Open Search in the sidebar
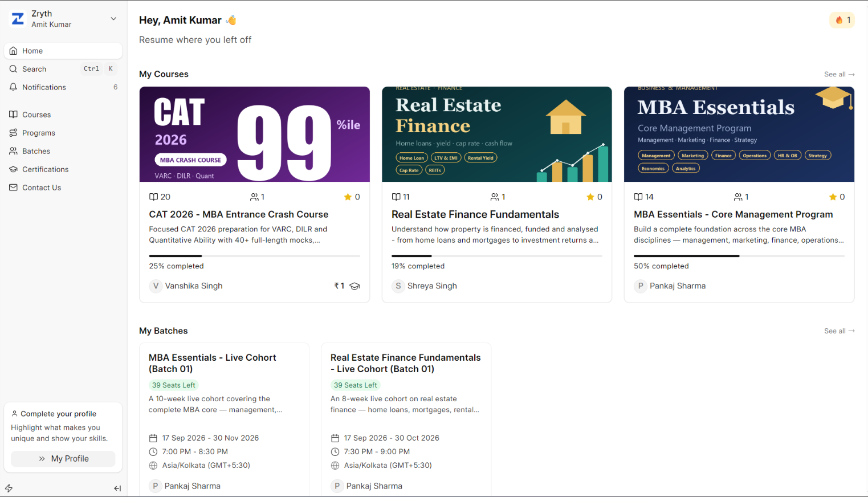 click(63, 69)
